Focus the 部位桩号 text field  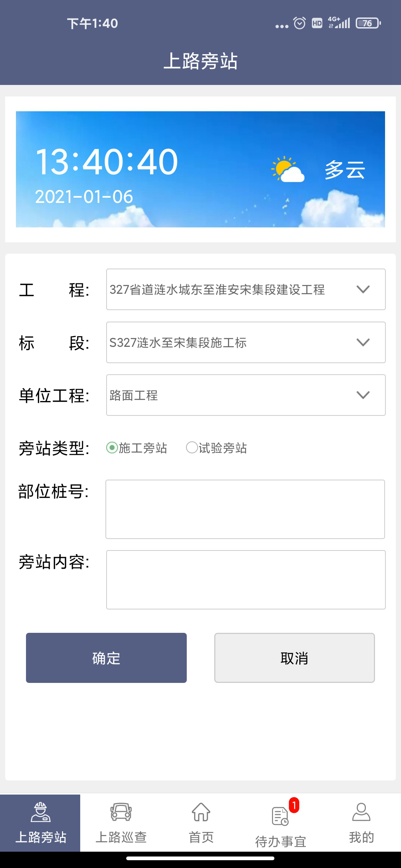[245, 509]
